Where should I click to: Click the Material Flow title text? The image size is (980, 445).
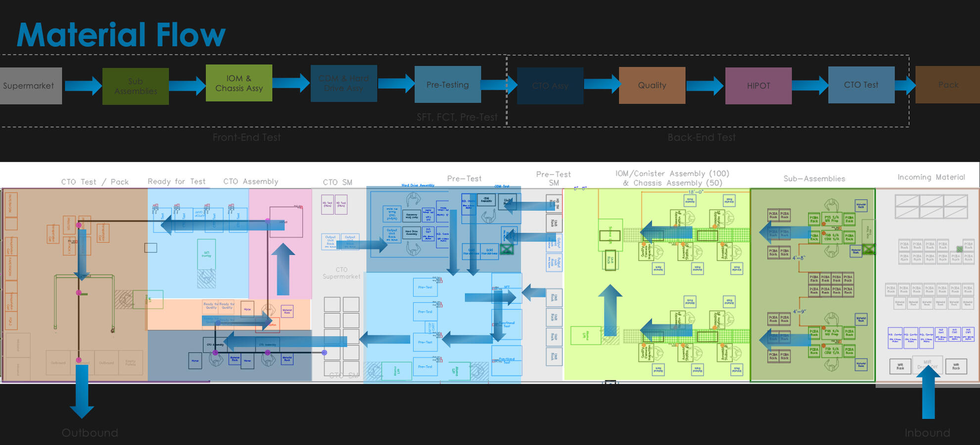pyautogui.click(x=121, y=35)
